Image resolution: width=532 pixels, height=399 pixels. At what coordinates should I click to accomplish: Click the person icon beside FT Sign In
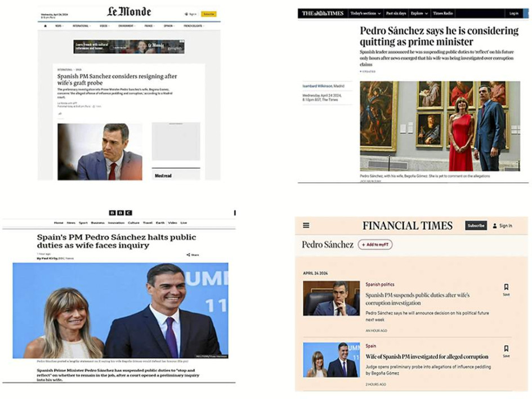point(495,226)
